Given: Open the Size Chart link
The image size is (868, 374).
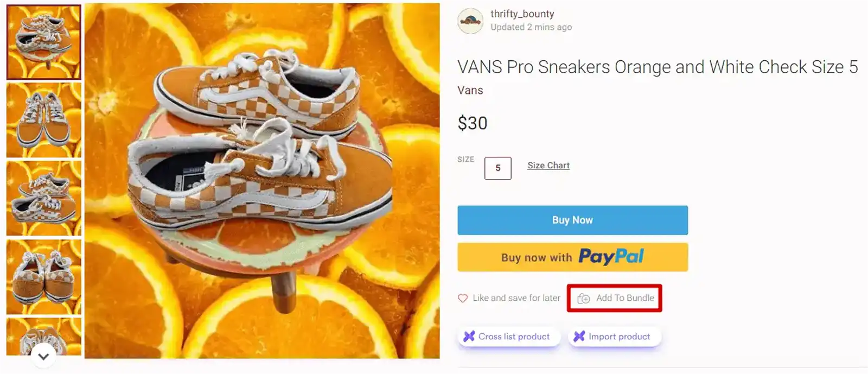Looking at the screenshot, I should coord(548,165).
